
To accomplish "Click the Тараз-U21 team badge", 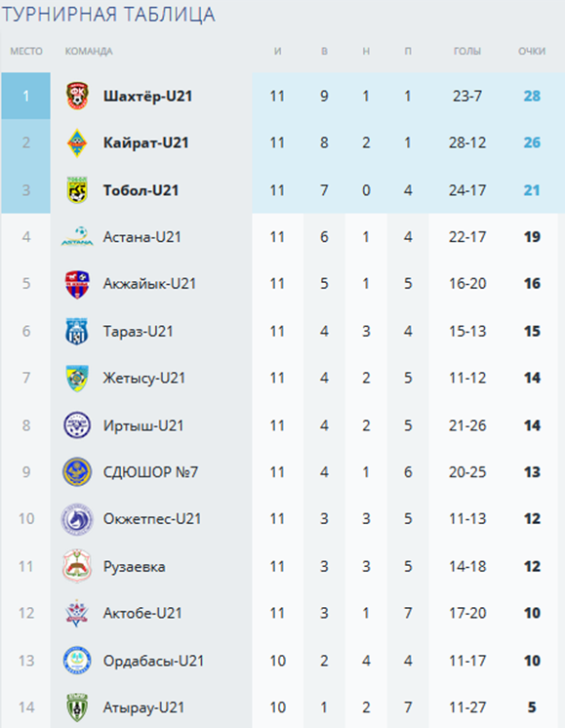I will coord(77,332).
